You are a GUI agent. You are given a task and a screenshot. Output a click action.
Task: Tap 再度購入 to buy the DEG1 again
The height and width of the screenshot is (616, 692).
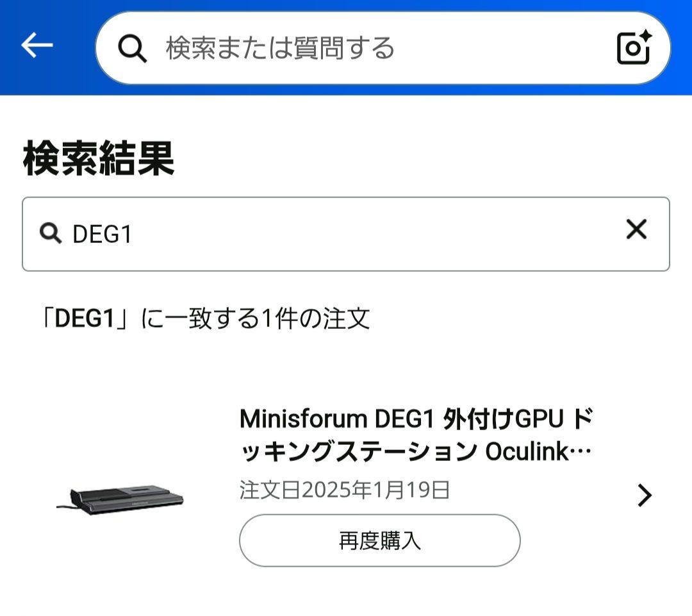[380, 540]
